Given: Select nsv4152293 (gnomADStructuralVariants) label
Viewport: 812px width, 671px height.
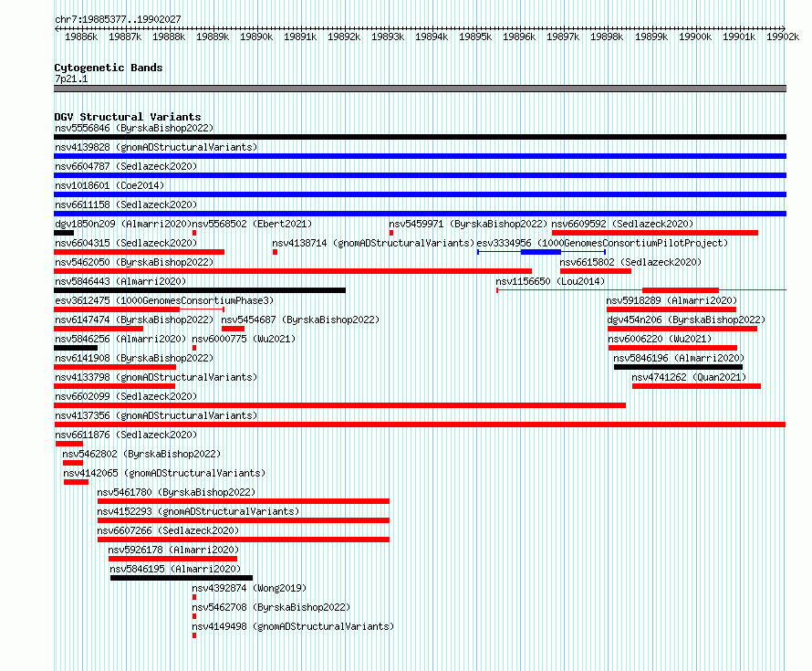Looking at the screenshot, I should click(198, 511).
